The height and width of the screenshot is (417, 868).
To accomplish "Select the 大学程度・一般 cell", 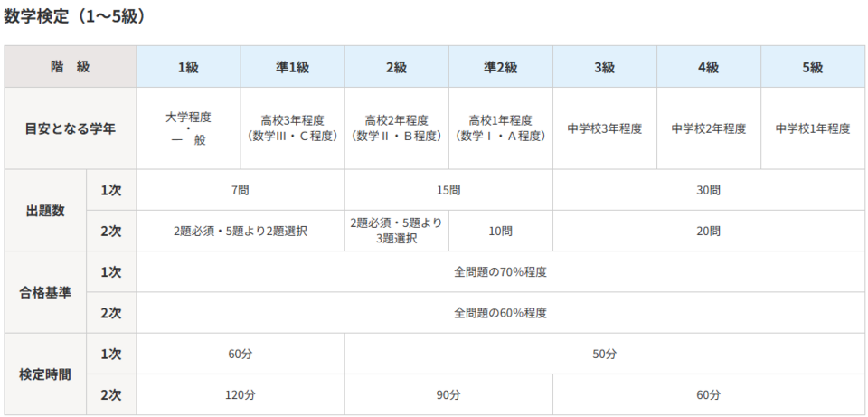I will (x=188, y=128).
